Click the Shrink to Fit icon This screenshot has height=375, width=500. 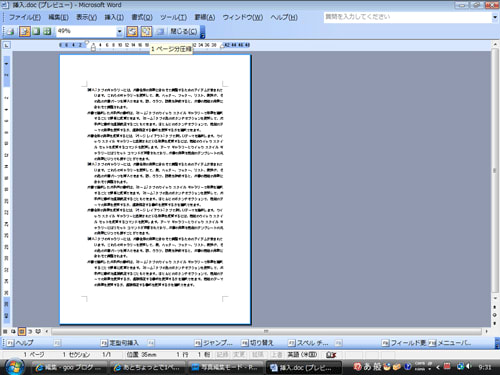146,31
